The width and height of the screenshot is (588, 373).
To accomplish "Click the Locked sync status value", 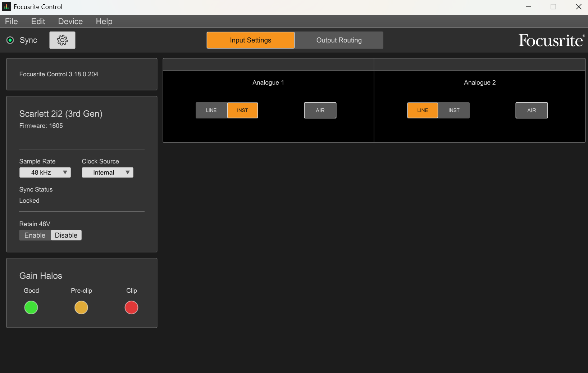I will (29, 201).
